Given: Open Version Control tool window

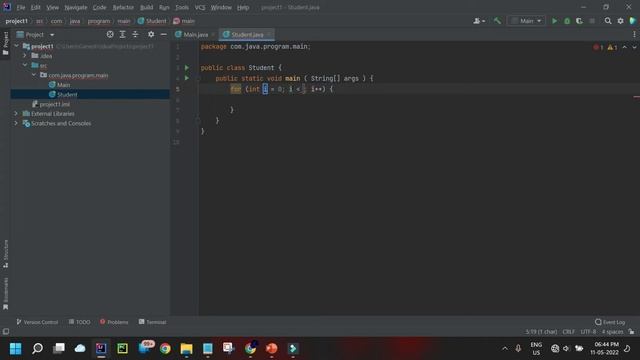Looking at the screenshot, I should pos(37,322).
